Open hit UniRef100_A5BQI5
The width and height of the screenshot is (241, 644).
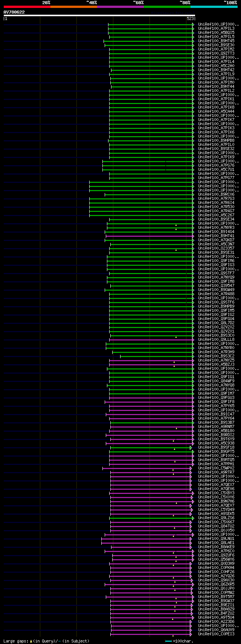coord(216,32)
